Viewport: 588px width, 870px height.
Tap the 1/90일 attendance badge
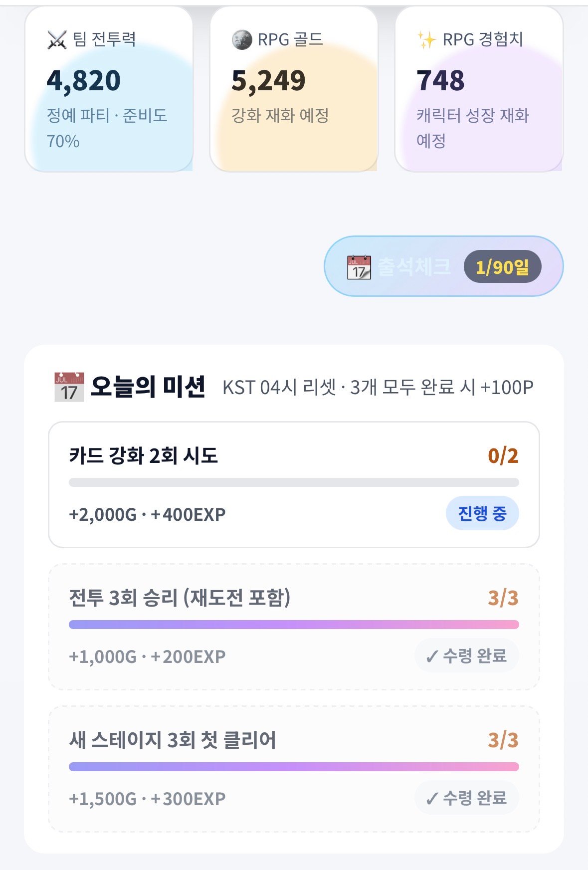pos(502,267)
